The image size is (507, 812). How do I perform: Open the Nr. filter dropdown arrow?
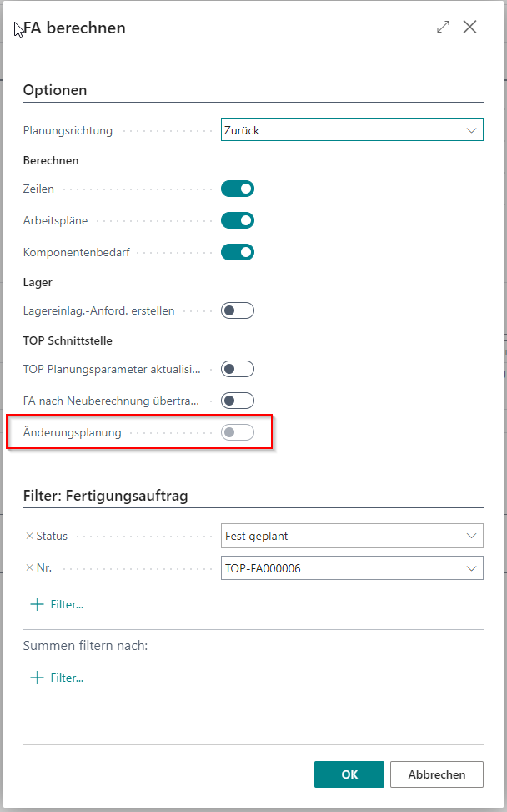pos(472,568)
